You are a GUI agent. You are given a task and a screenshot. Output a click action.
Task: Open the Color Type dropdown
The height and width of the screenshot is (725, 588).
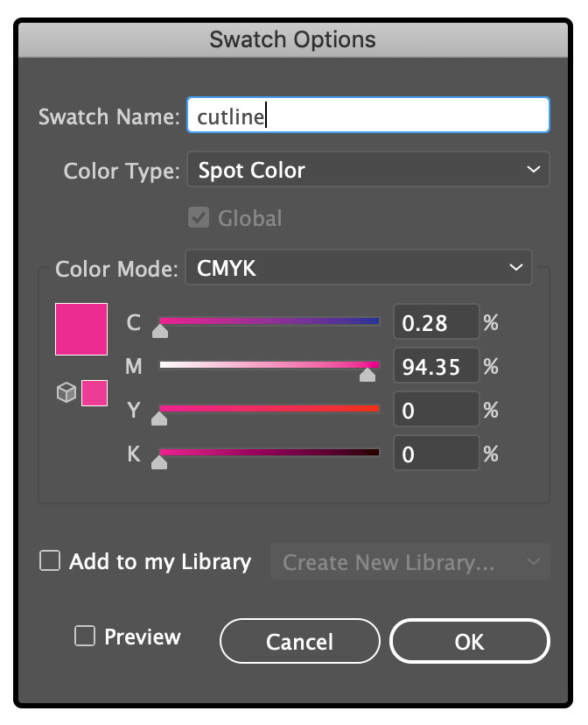(368, 170)
